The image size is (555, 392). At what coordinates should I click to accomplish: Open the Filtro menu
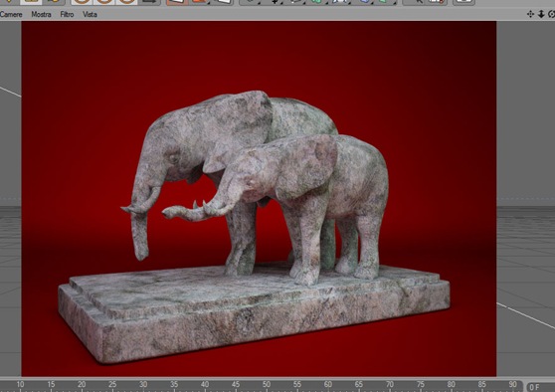coord(67,15)
